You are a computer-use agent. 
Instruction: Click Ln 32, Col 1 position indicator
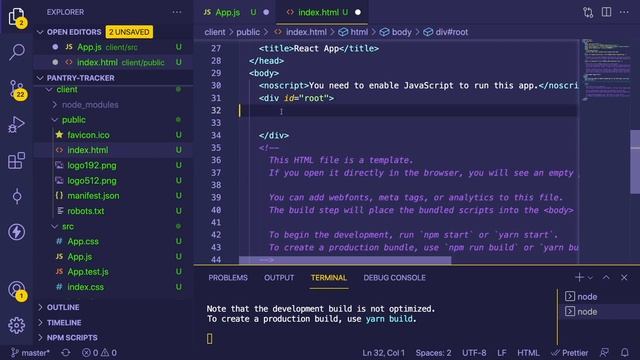[384, 353]
